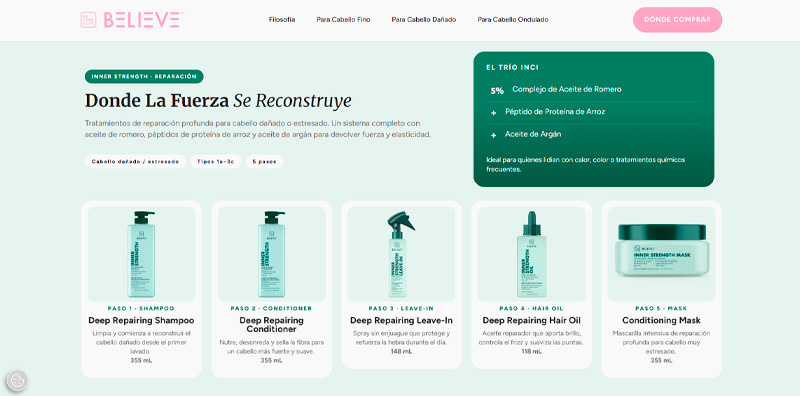The image size is (800, 396).
Task: Open the Filosofía menu item
Action: click(282, 20)
